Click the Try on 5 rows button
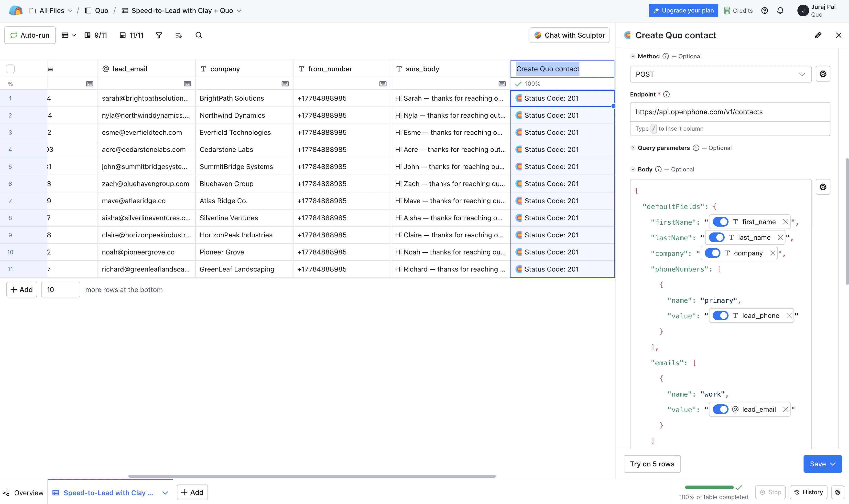This screenshot has height=504, width=849. pos(652,464)
